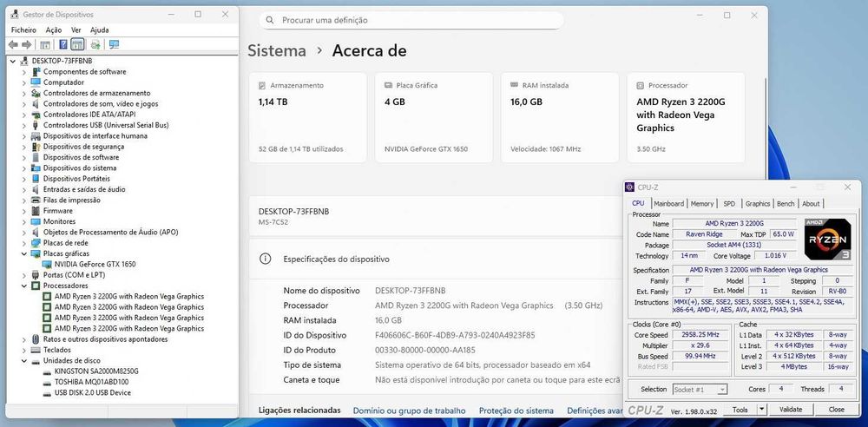
Task: Click the Tools button in CPU-Z
Action: (740, 410)
